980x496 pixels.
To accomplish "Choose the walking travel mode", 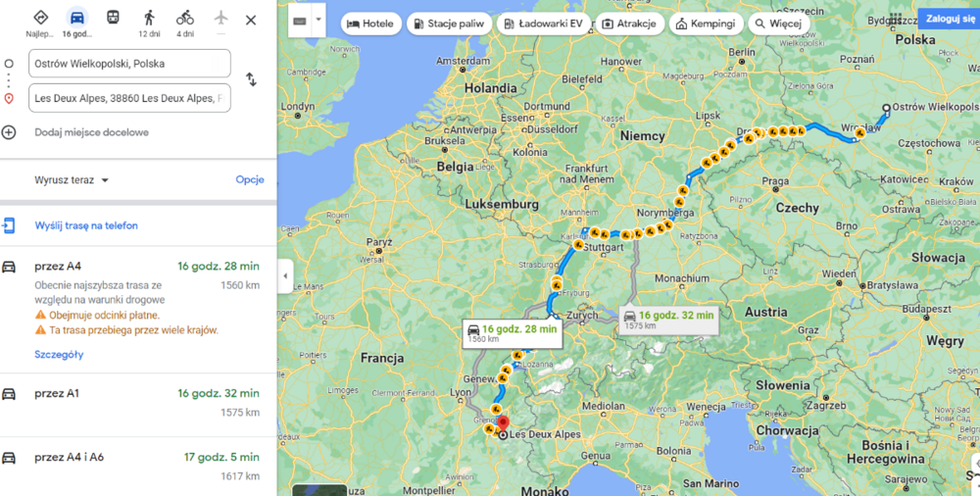I will [x=149, y=19].
